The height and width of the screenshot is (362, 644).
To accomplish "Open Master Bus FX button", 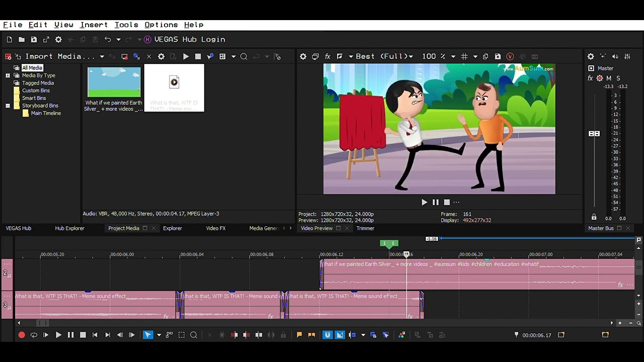I will [x=590, y=78].
